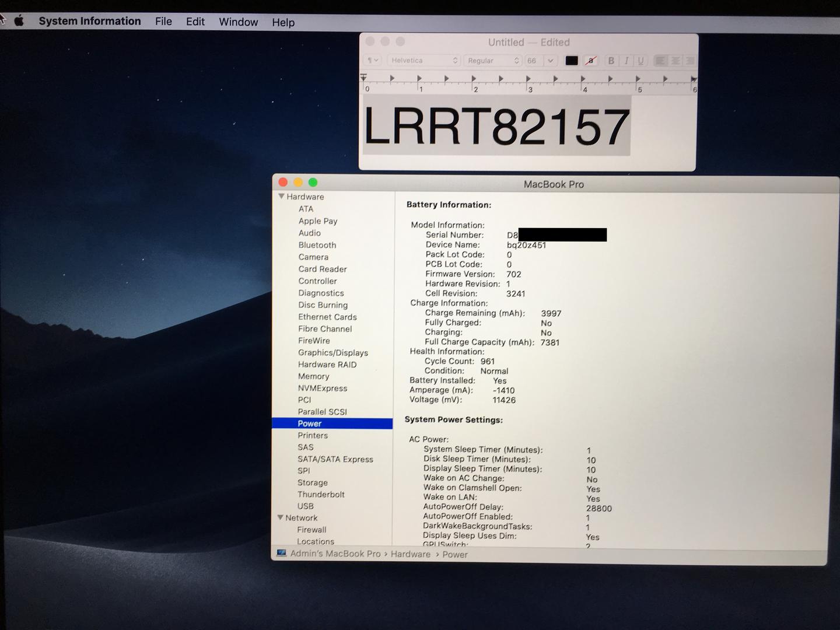The height and width of the screenshot is (630, 840).
Task: Select Ethernet Cards in the sidebar
Action: 327,317
